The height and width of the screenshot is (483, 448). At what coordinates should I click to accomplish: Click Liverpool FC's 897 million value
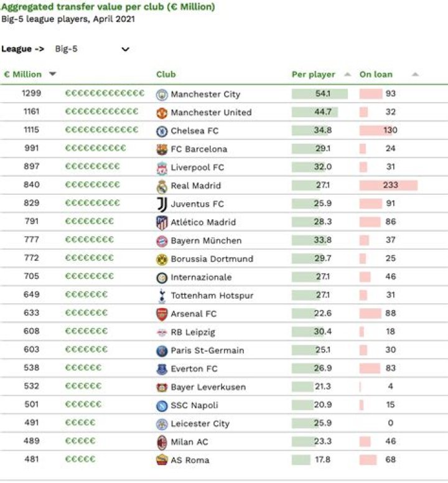pyautogui.click(x=30, y=167)
